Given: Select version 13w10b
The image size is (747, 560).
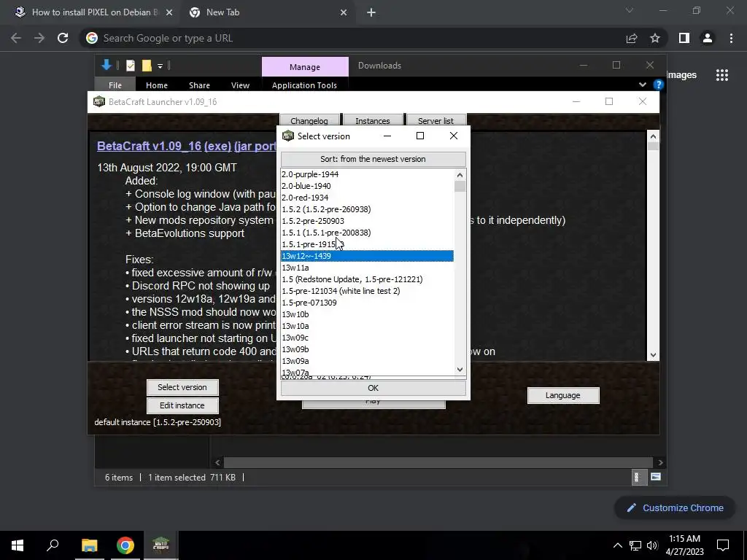Looking at the screenshot, I should pyautogui.click(x=367, y=314).
